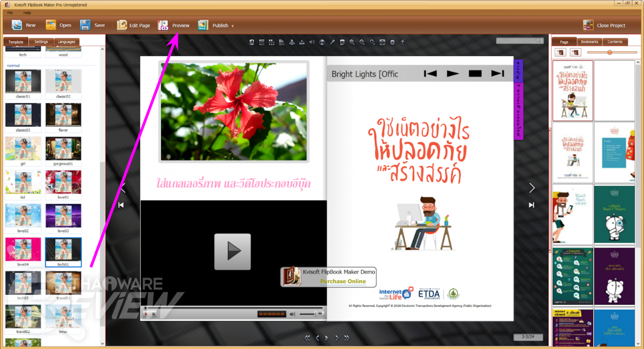Go to the next page with right arrow
Viewport: 644px width, 349px height.
coord(532,188)
